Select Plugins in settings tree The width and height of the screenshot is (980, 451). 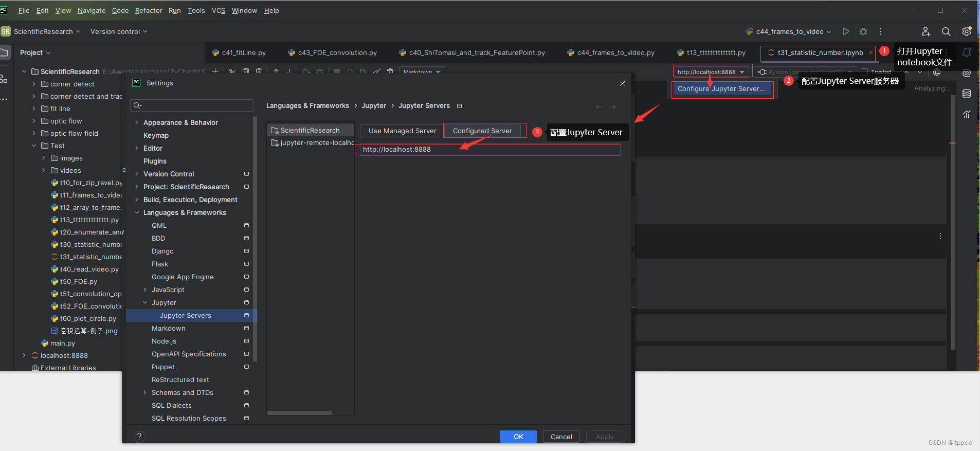pyautogui.click(x=155, y=161)
